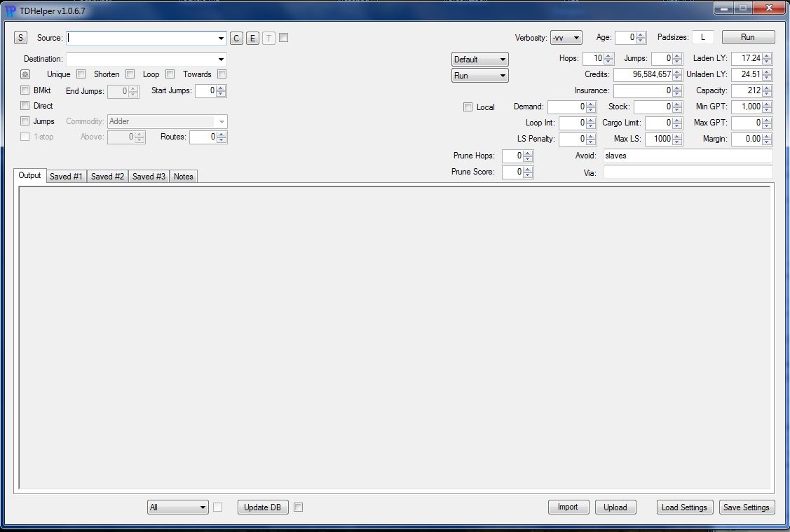The width and height of the screenshot is (790, 532).
Task: Open the Notes tab
Action: pos(183,177)
